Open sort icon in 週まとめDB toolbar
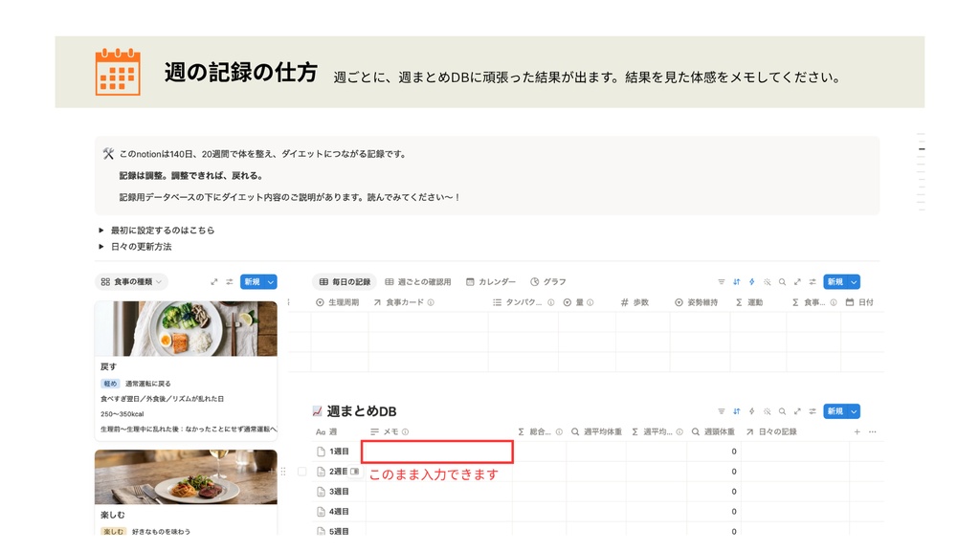Viewport: 980px width, 551px height. click(736, 411)
